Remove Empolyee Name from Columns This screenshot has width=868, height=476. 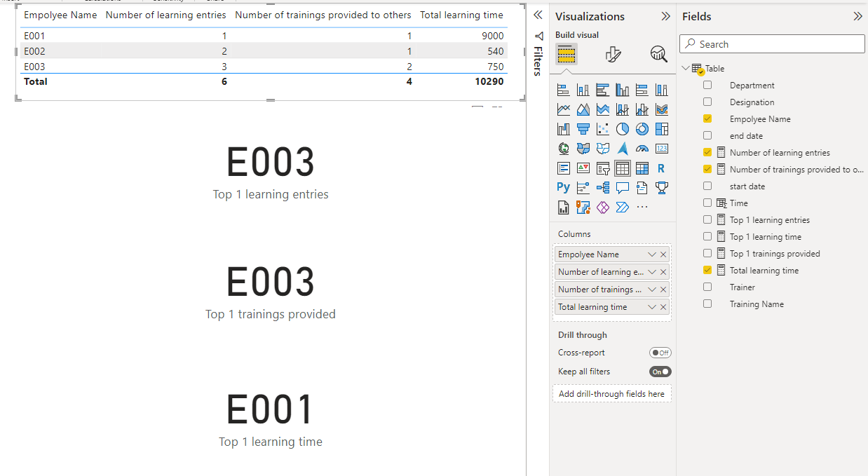(x=663, y=254)
